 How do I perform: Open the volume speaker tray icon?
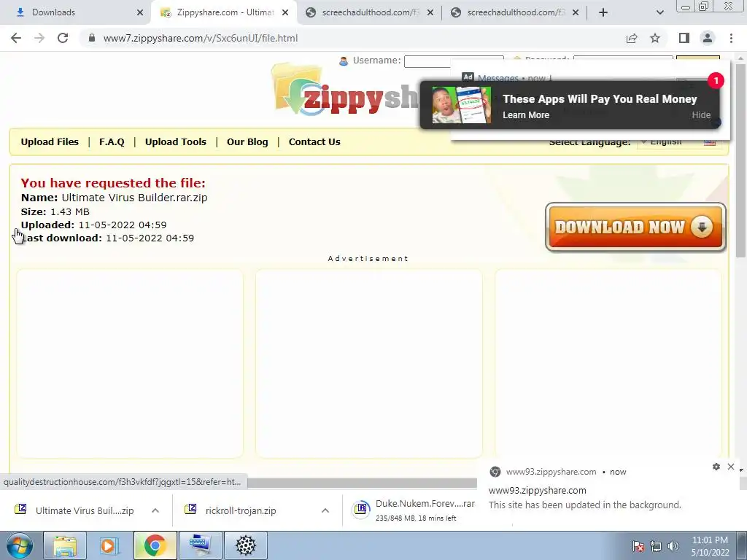[x=673, y=546]
